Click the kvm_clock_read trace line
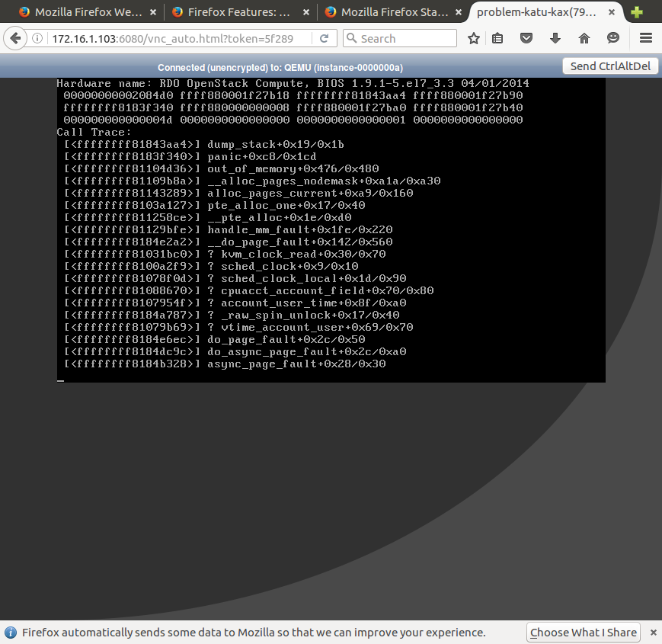662x644 pixels. click(225, 255)
